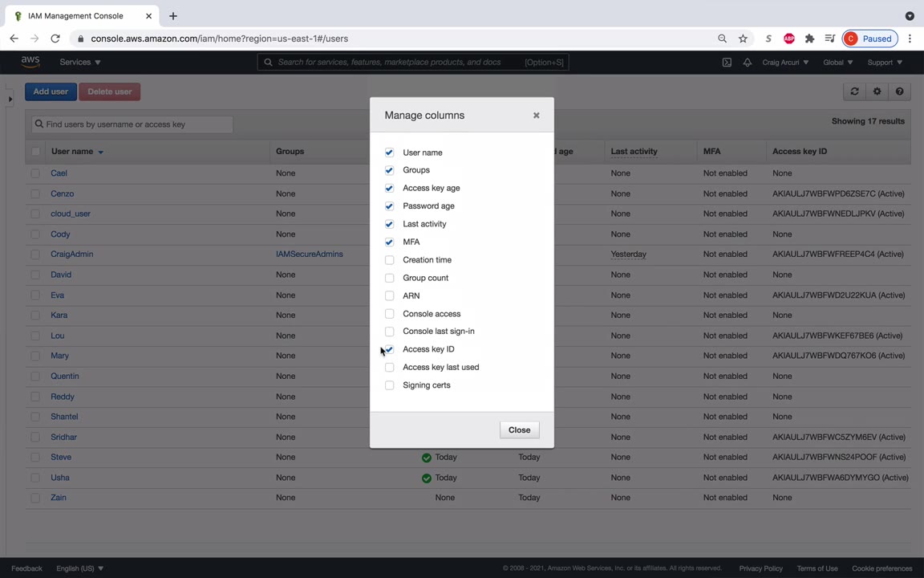Open Chrome three-dot menu
This screenshot has height=578, width=924.
coord(910,39)
